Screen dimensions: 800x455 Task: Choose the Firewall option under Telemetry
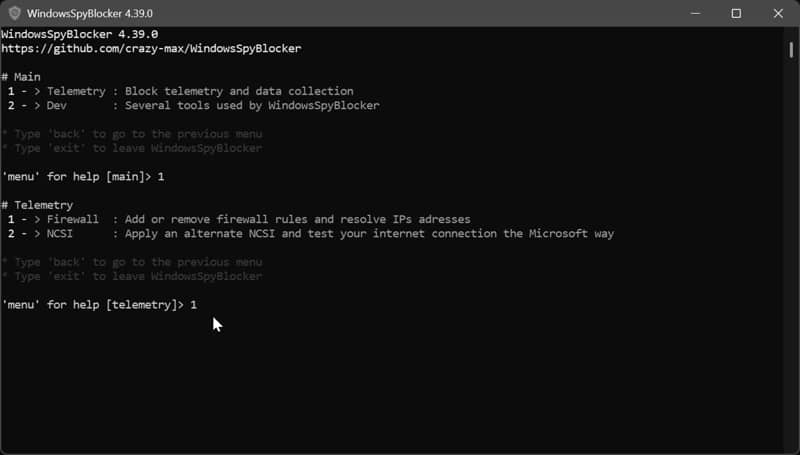point(72,219)
